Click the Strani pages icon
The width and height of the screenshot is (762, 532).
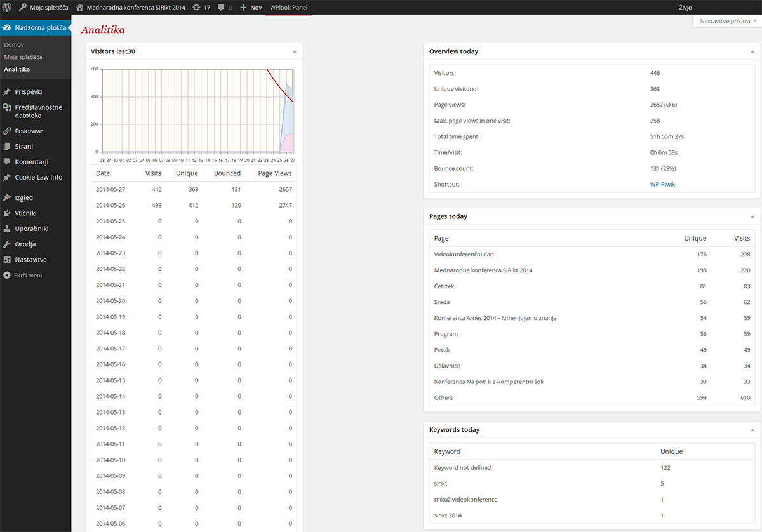tap(7, 146)
